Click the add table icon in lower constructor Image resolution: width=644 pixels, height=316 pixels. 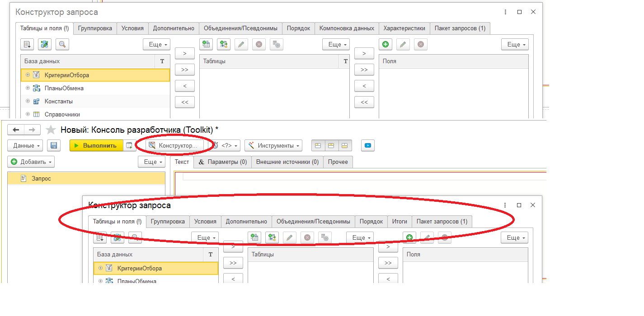[255, 237]
